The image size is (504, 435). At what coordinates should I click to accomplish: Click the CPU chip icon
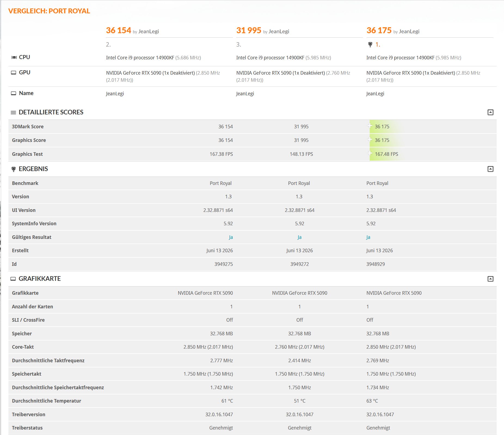tap(14, 57)
